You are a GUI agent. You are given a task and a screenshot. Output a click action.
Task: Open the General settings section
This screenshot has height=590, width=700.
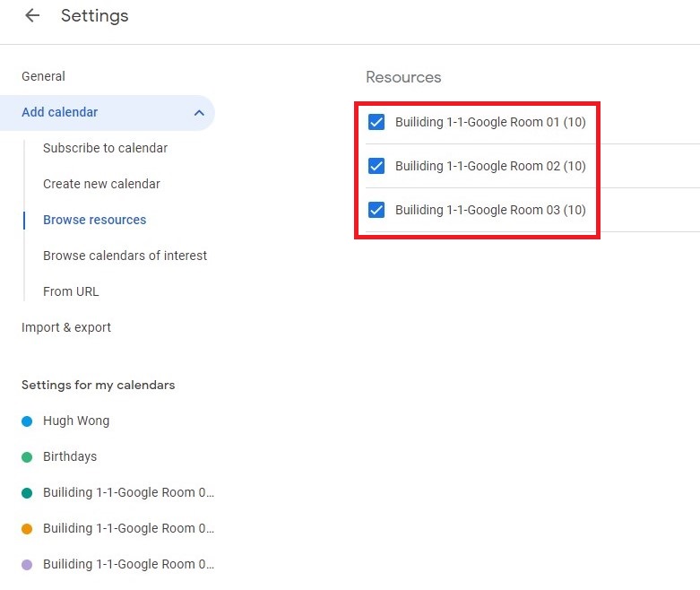tap(43, 77)
